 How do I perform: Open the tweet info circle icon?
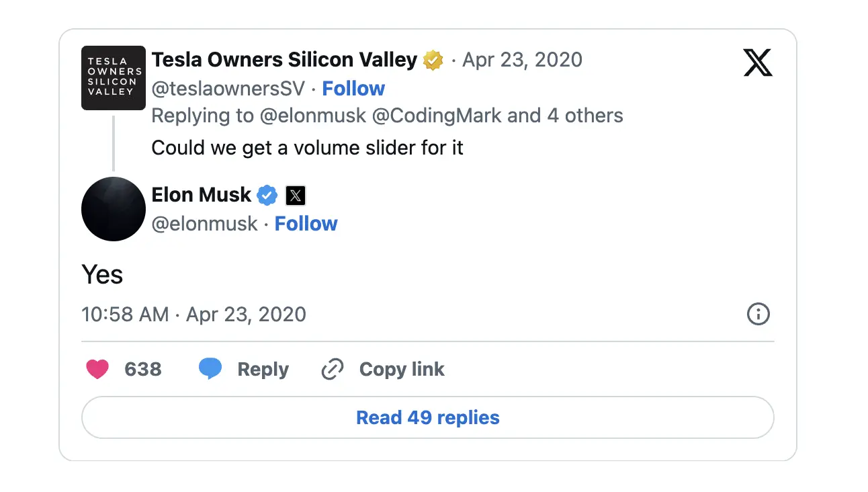tap(758, 314)
